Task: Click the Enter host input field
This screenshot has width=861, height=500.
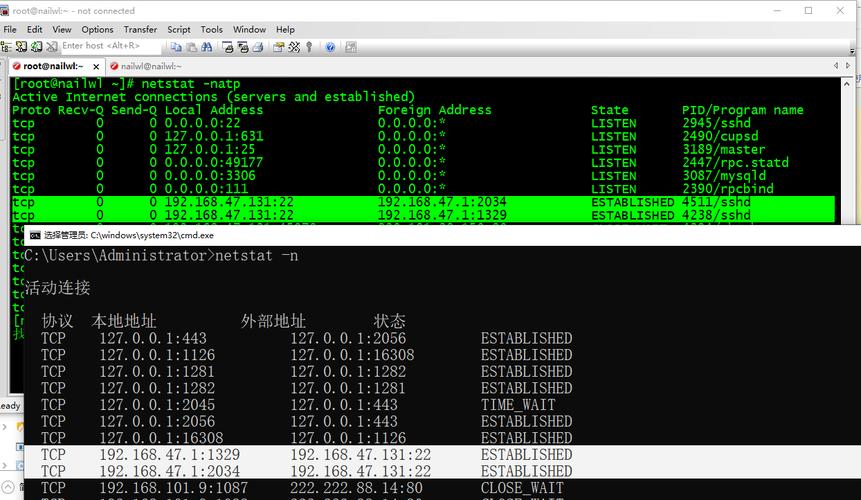Action: click(x=110, y=46)
